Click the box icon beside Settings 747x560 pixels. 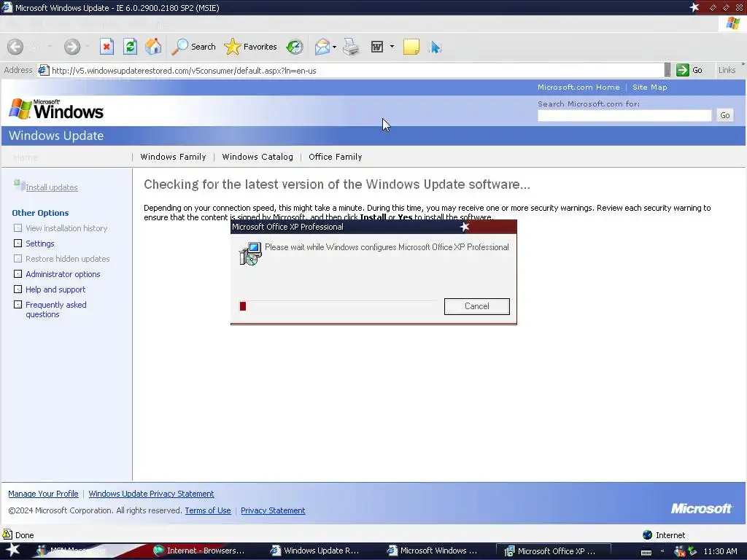(18, 244)
